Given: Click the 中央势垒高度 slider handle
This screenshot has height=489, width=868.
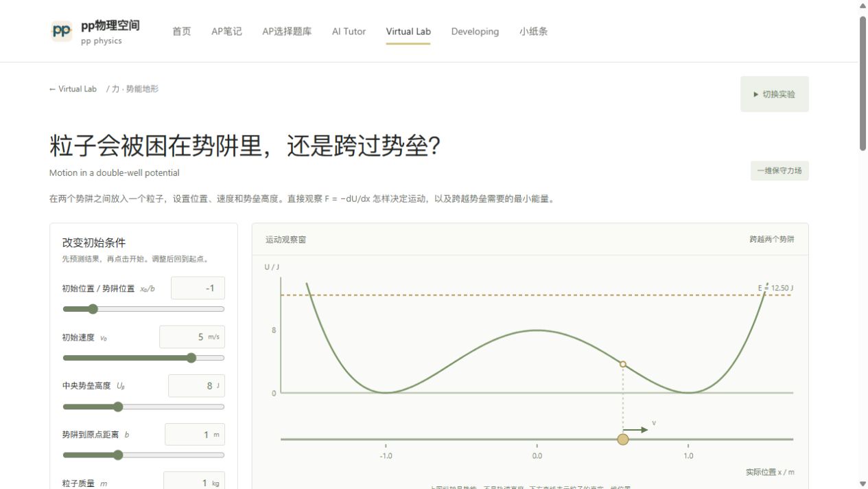Looking at the screenshot, I should (118, 407).
